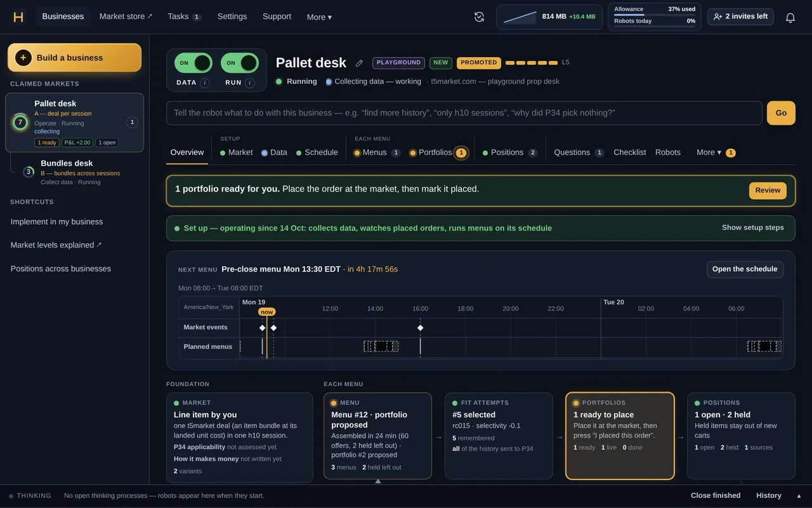The height and width of the screenshot is (508, 812).
Task: Select Bundles desk in claimed markets
Action: [80, 172]
